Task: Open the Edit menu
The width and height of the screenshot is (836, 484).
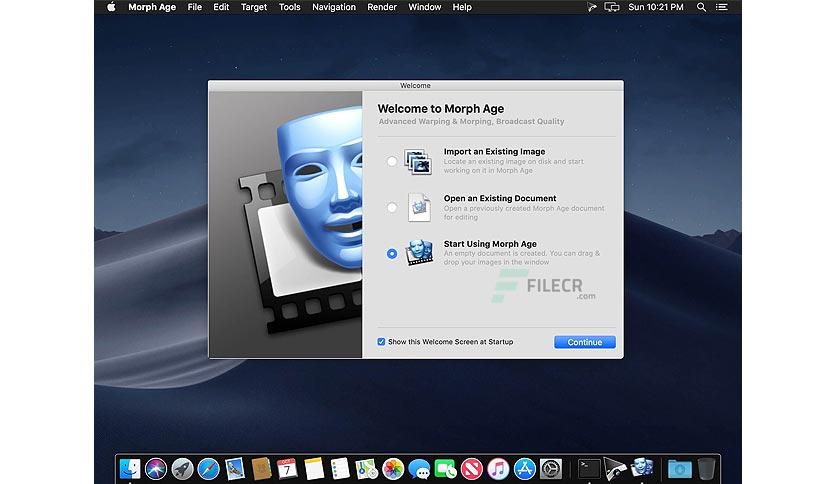Action: [221, 7]
